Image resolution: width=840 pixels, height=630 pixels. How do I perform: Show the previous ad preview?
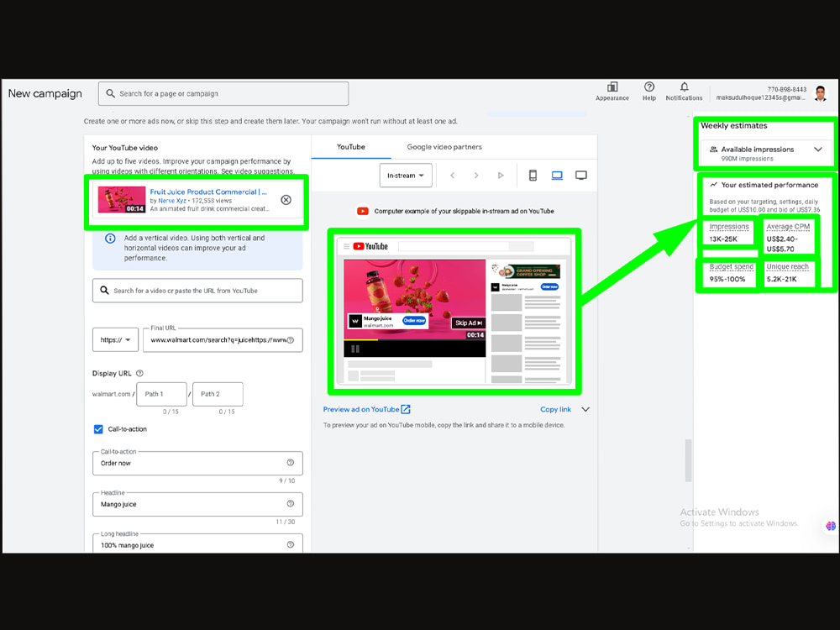coord(452,176)
